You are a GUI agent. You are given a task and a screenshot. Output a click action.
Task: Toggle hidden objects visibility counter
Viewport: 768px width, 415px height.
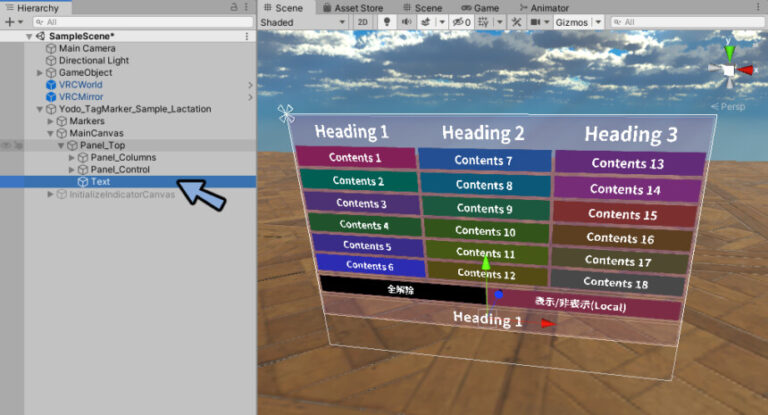coord(461,22)
